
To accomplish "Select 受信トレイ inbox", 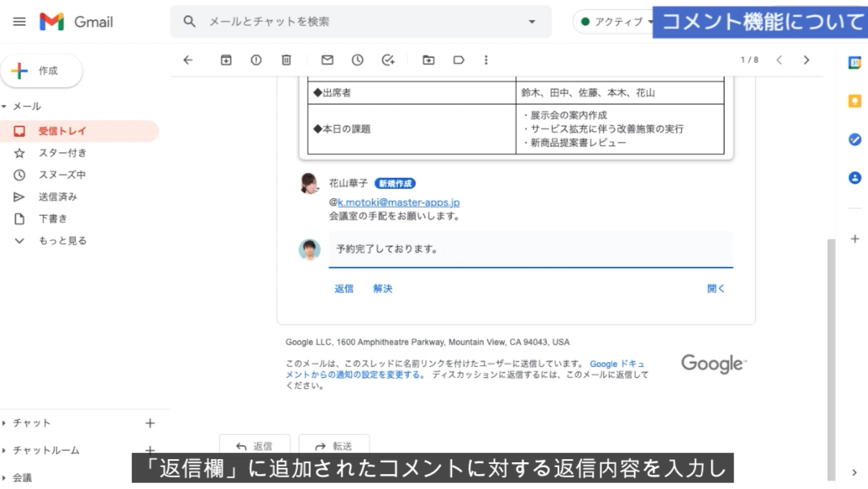I will 80,131.
